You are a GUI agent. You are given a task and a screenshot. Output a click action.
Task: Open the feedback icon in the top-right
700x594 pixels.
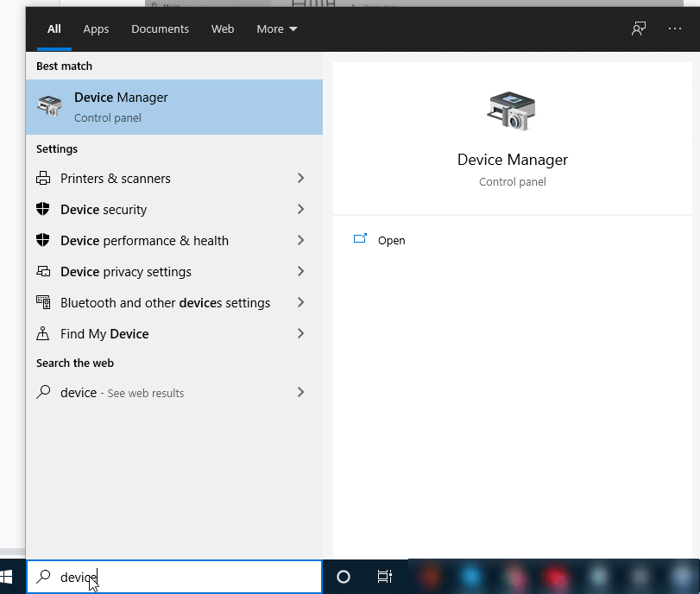click(638, 28)
